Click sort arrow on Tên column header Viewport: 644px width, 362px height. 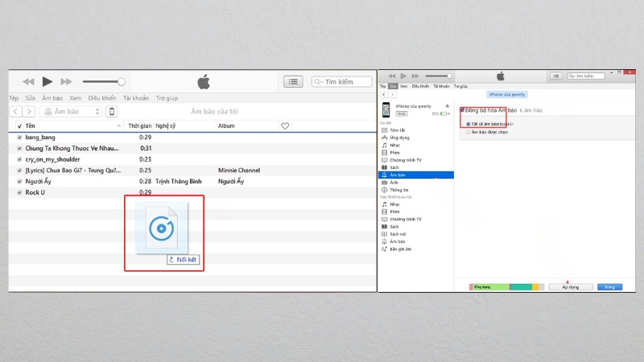click(118, 126)
